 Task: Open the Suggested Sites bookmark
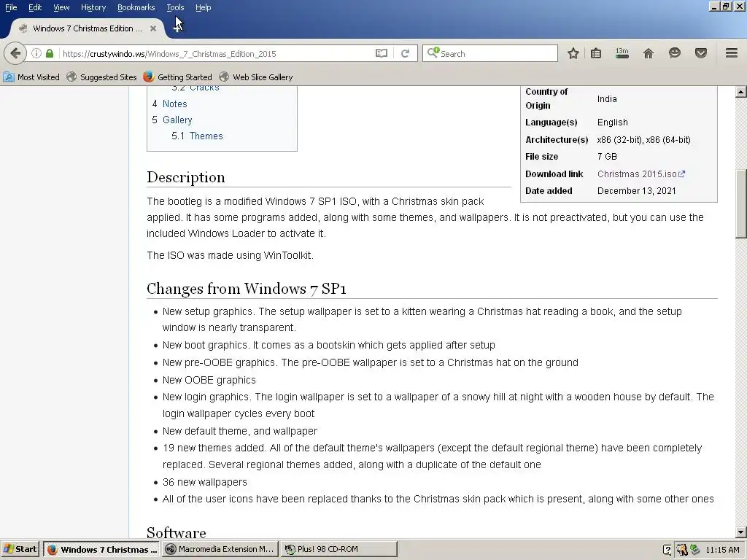click(101, 77)
